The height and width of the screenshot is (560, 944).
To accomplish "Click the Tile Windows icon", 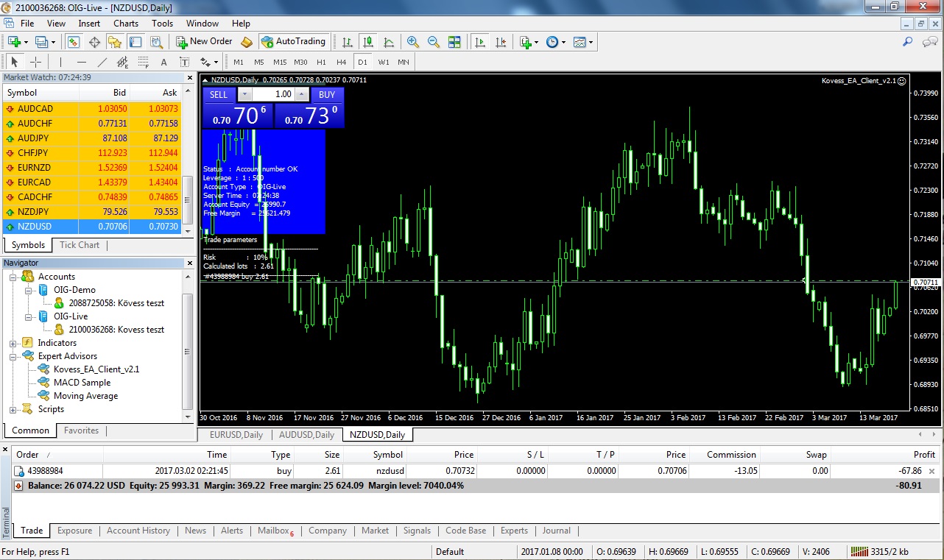I will [454, 42].
